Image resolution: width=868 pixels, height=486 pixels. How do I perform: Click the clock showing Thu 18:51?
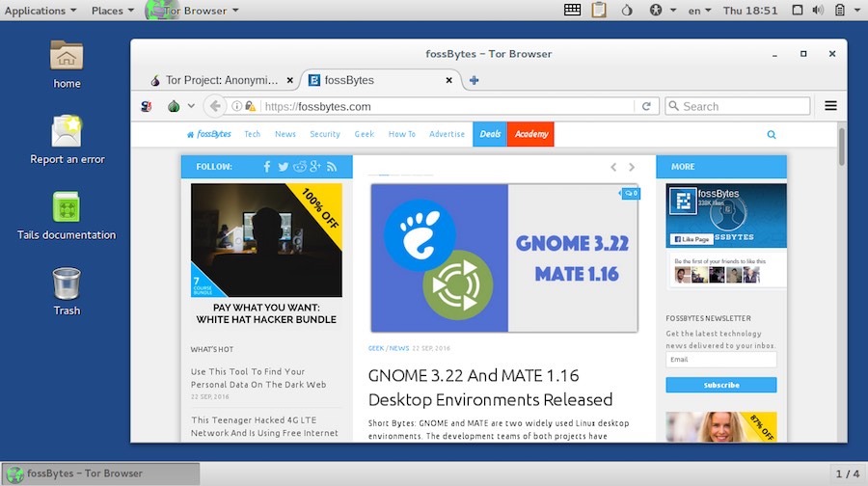click(x=750, y=11)
